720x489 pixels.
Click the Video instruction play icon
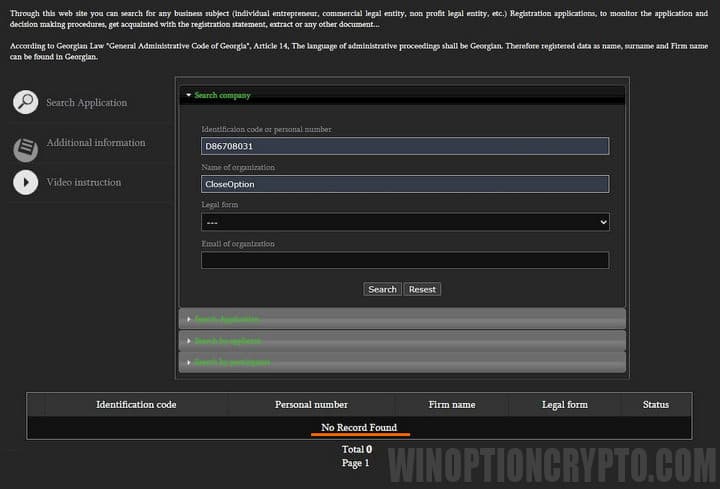click(26, 182)
